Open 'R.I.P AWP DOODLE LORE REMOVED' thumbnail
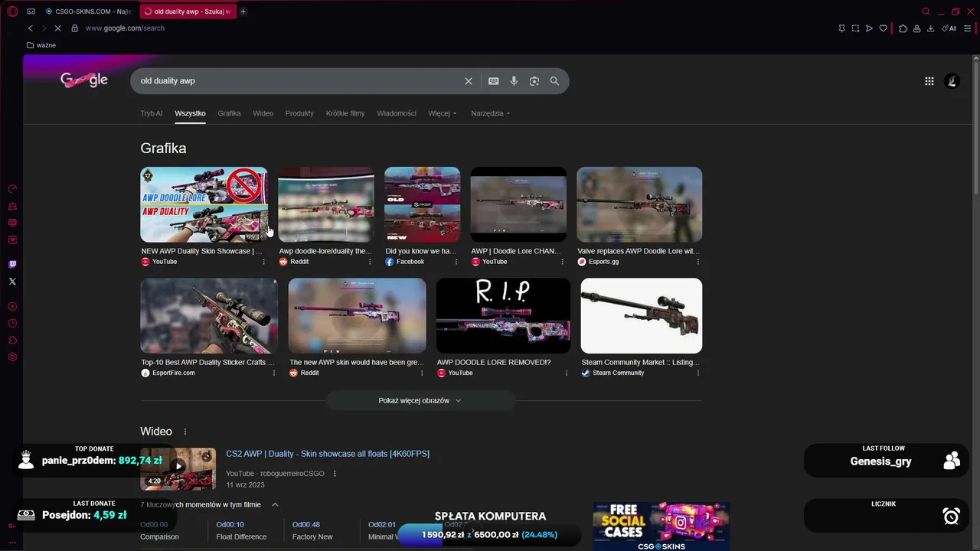Viewport: 980px width, 551px height. click(503, 315)
